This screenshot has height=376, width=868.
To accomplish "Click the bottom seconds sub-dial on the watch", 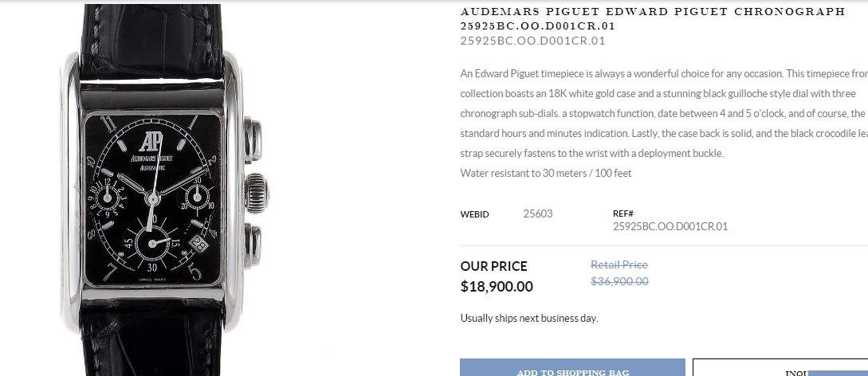I will click(x=152, y=243).
